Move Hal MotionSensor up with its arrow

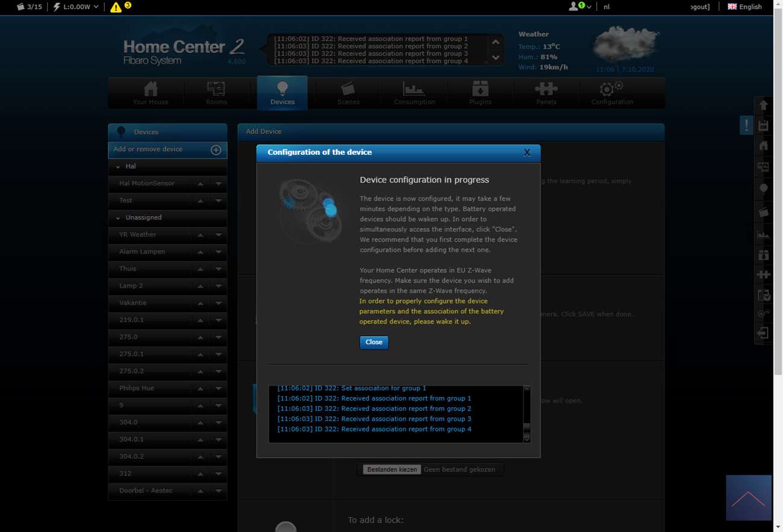(201, 184)
